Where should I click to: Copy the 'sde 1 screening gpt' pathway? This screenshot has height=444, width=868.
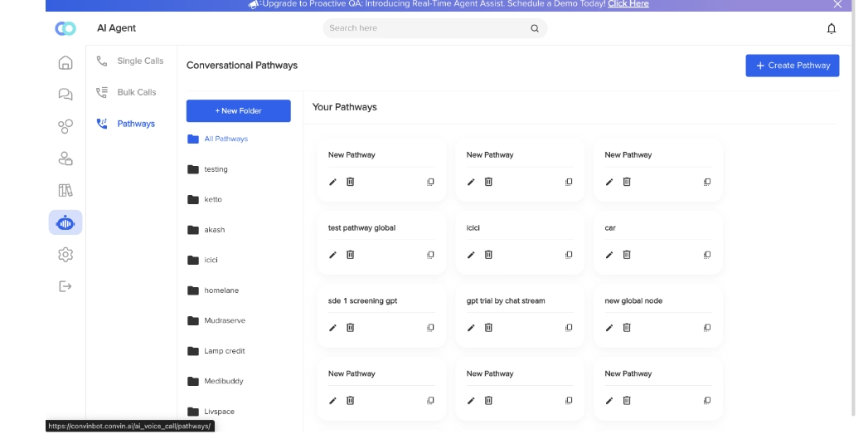tap(430, 328)
